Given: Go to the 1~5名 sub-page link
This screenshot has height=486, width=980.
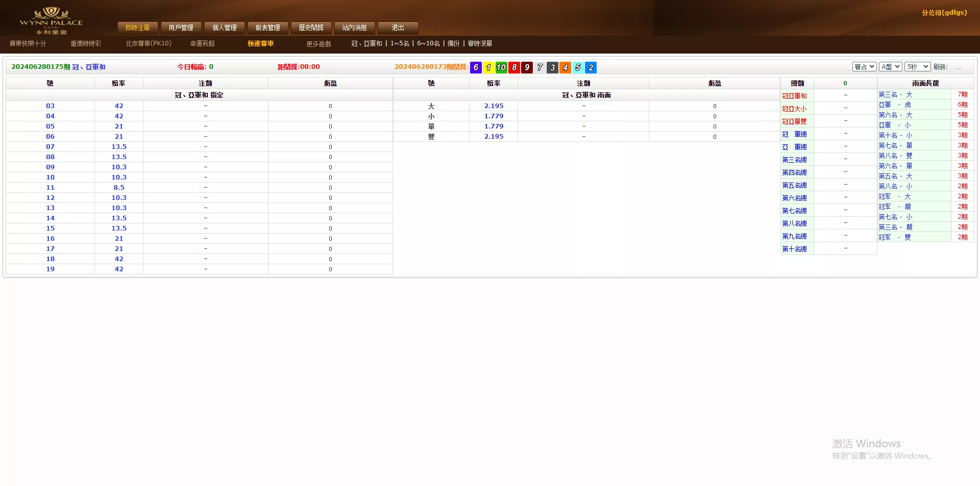Looking at the screenshot, I should pos(400,43).
